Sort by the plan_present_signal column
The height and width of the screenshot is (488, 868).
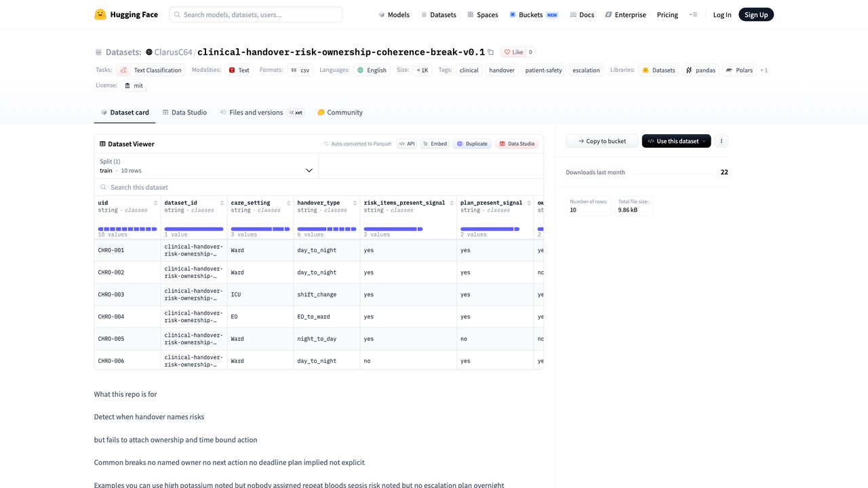[x=528, y=203]
